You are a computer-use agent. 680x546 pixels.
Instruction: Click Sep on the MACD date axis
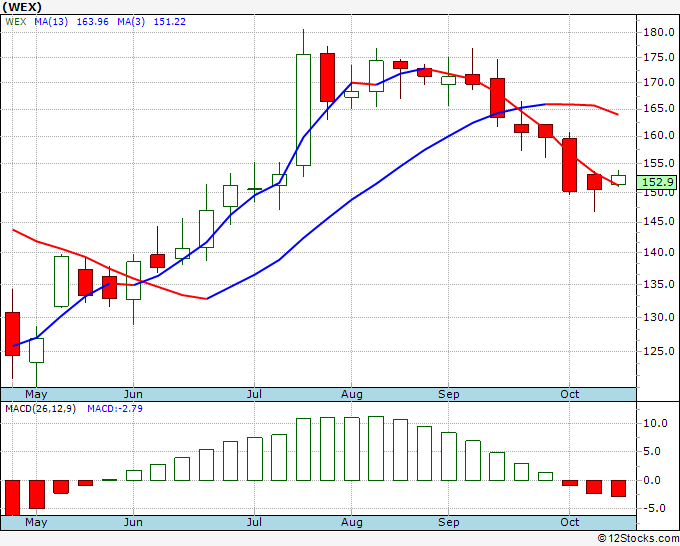[448, 522]
